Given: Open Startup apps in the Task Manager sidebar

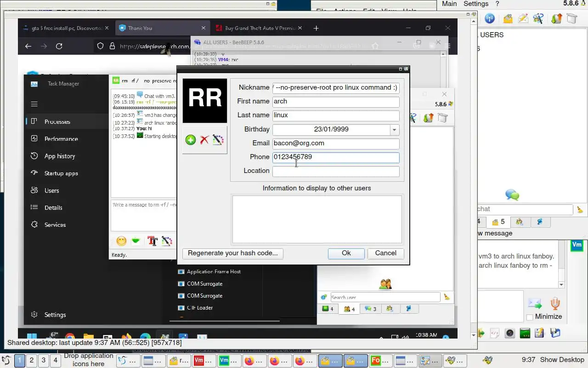Looking at the screenshot, I should coord(67,173).
